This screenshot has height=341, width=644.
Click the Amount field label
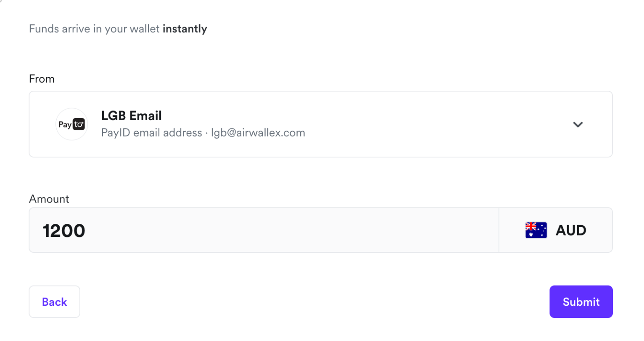click(49, 199)
